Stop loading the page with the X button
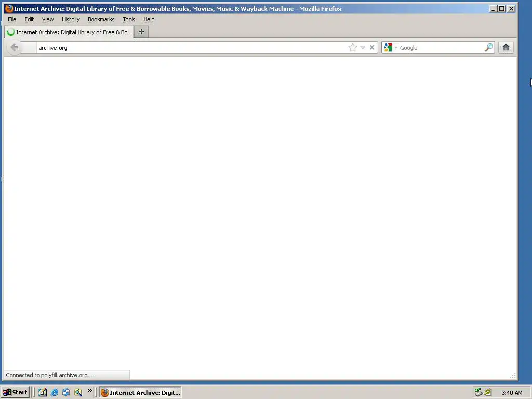532x399 pixels. pyautogui.click(x=372, y=47)
